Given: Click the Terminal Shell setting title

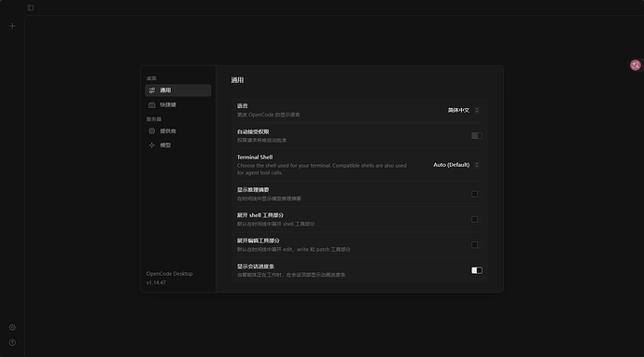Looking at the screenshot, I should (255, 158).
